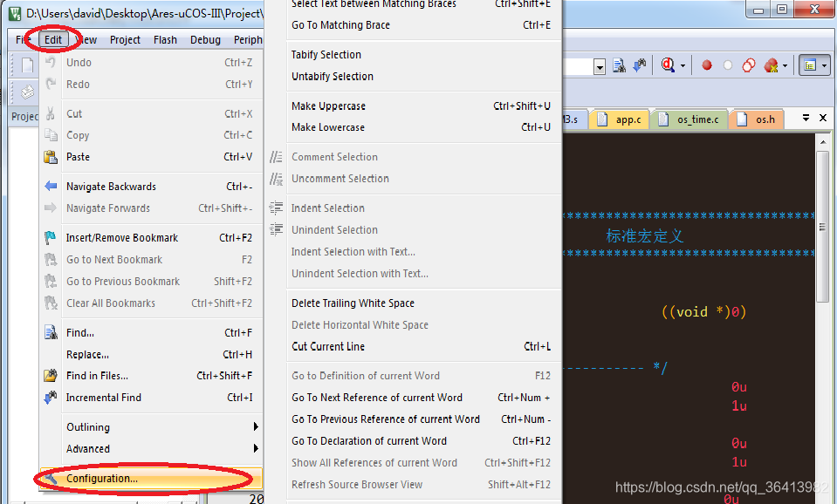Screen dimensions: 837x504
Task: Open Configuration... dialog
Action: click(x=152, y=479)
